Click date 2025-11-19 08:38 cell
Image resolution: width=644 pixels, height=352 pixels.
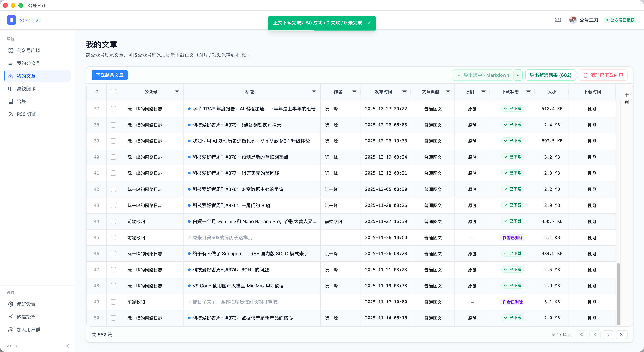tap(386, 286)
